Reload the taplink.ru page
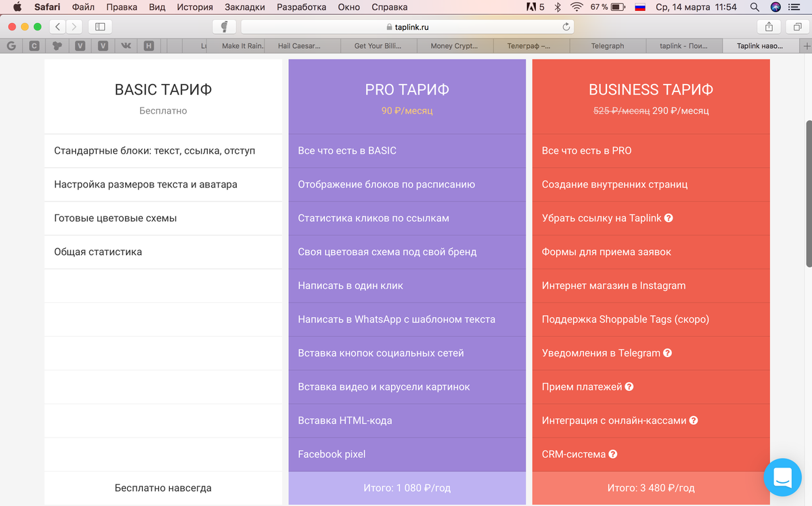This screenshot has height=506, width=812. click(566, 27)
